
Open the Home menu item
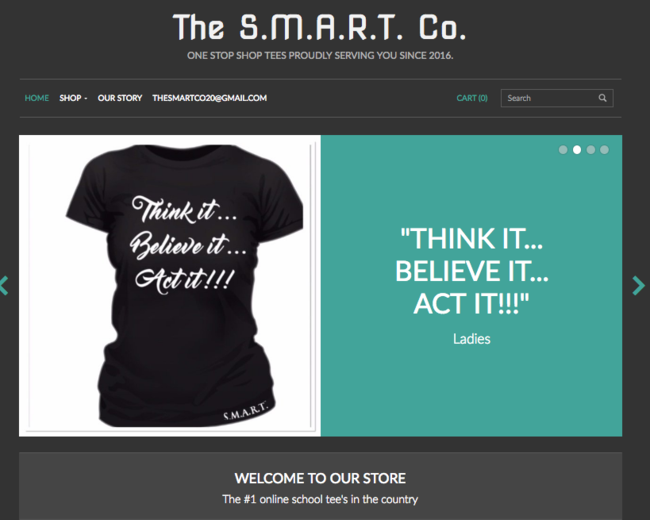pyautogui.click(x=37, y=98)
